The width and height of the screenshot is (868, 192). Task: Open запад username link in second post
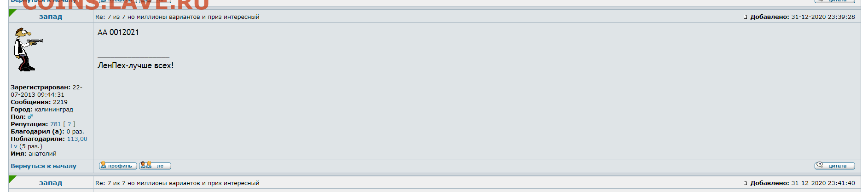click(51, 183)
